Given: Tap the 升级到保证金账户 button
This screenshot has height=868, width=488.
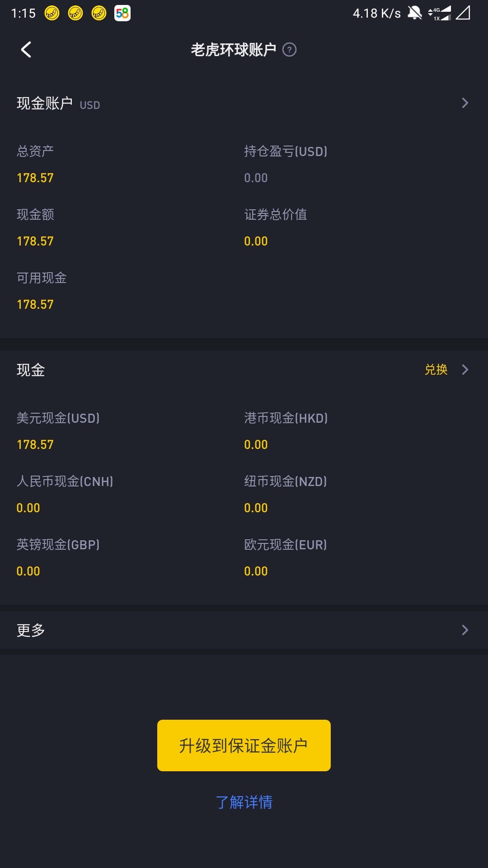Looking at the screenshot, I should click(x=244, y=745).
